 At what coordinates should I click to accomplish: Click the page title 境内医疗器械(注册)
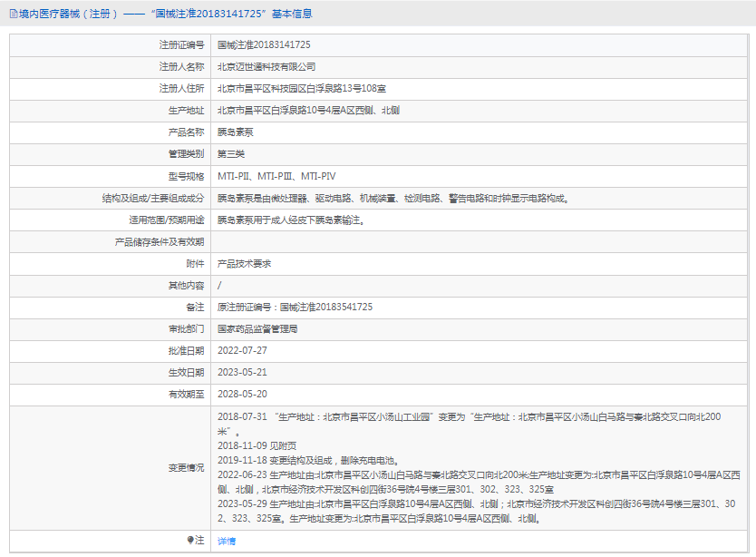point(69,14)
